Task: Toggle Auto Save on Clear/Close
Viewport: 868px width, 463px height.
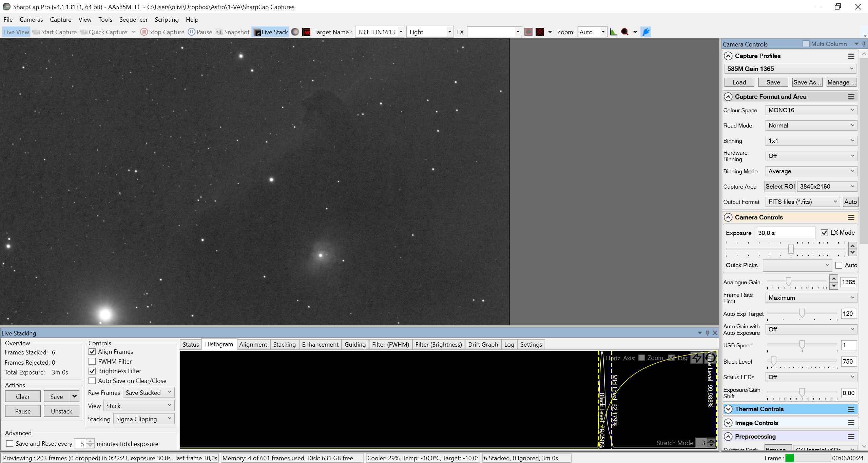Action: pyautogui.click(x=92, y=381)
